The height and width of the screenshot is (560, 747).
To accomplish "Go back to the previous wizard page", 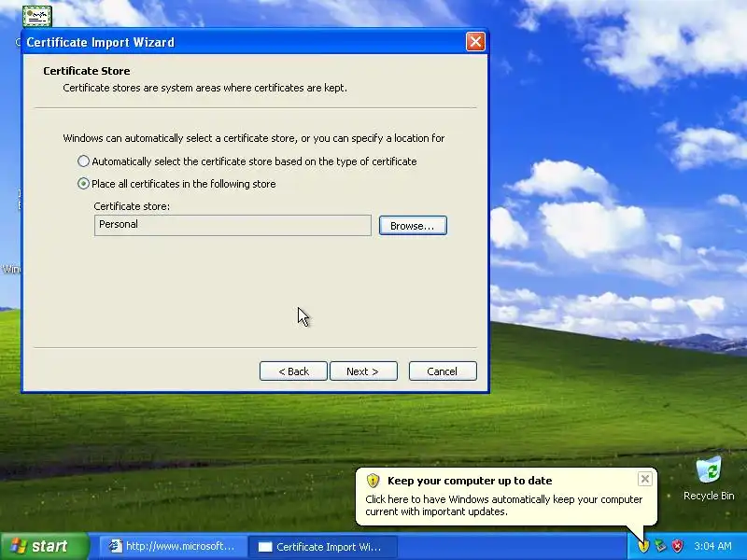I will tap(293, 371).
